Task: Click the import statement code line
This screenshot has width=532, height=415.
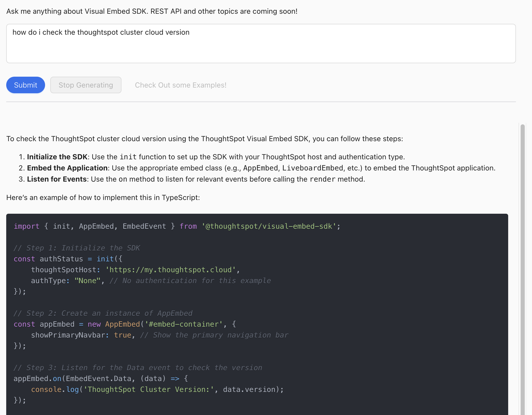Action: tap(177, 226)
